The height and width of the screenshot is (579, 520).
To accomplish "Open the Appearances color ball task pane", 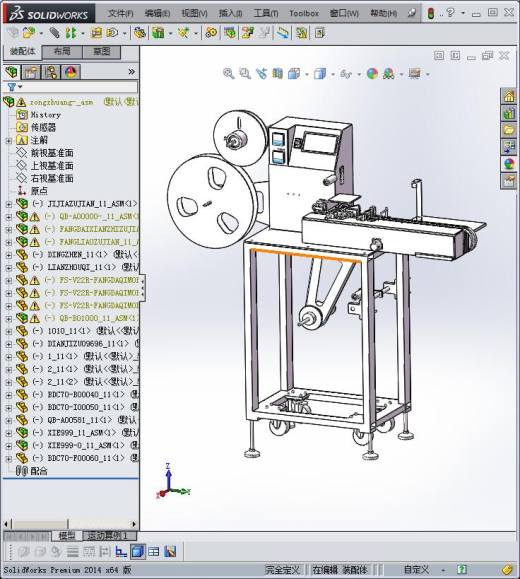I will click(x=509, y=164).
